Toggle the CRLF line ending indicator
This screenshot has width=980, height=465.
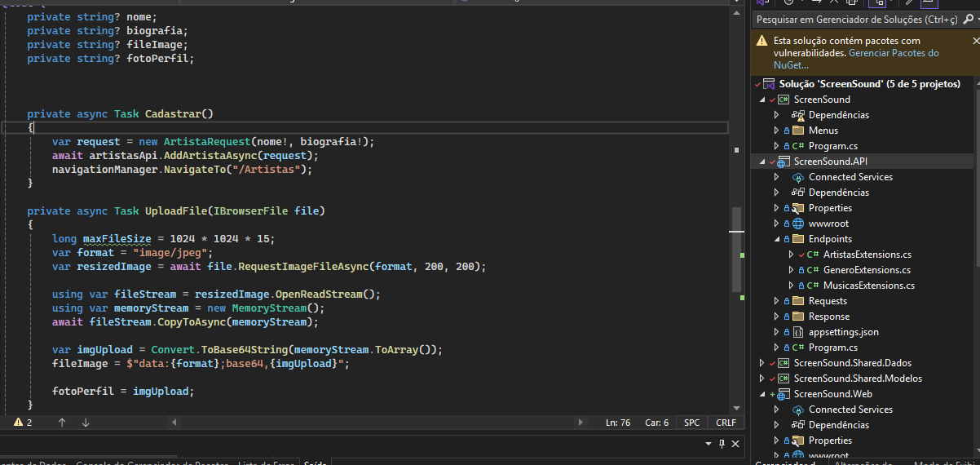[x=726, y=423]
